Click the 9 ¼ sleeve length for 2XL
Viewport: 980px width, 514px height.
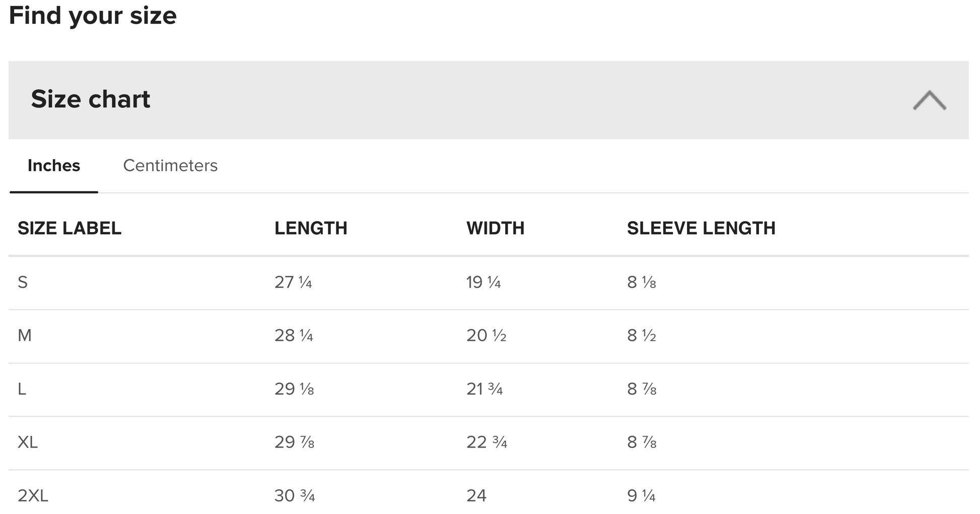coord(641,496)
